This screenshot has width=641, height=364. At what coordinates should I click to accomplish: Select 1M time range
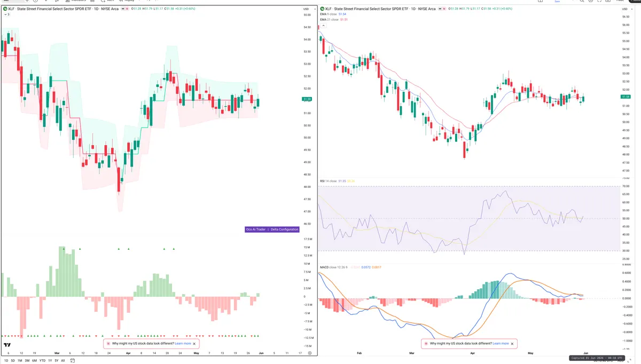click(x=20, y=360)
